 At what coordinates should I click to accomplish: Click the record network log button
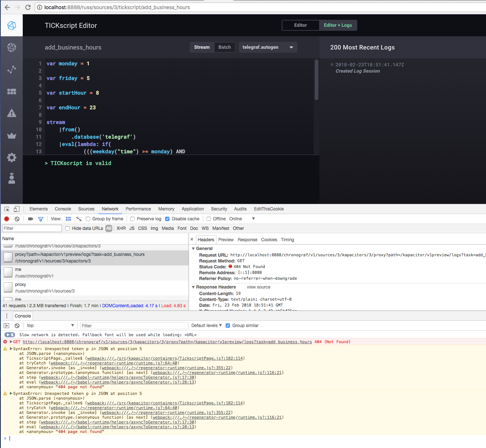pyautogui.click(x=6, y=219)
